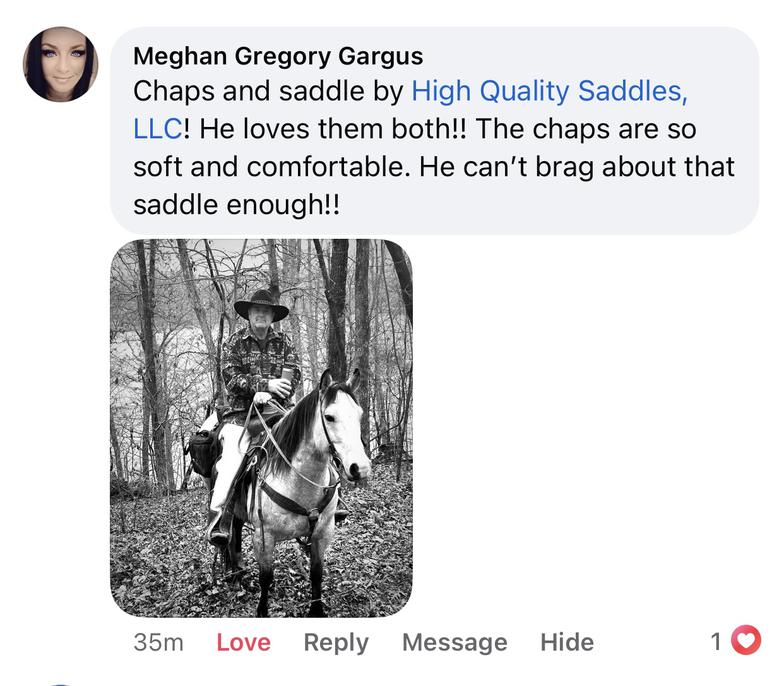Click the trees in the photo's top-left
784x686 pixels.
(x=150, y=290)
